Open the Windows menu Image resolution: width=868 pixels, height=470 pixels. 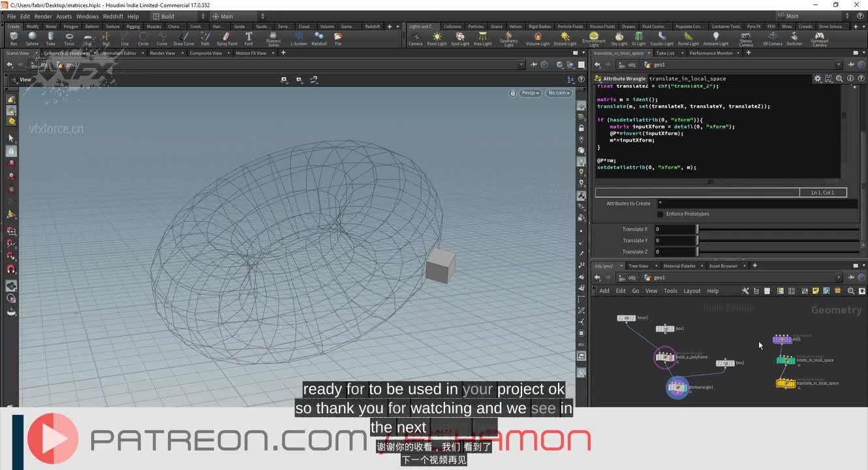[x=86, y=16]
